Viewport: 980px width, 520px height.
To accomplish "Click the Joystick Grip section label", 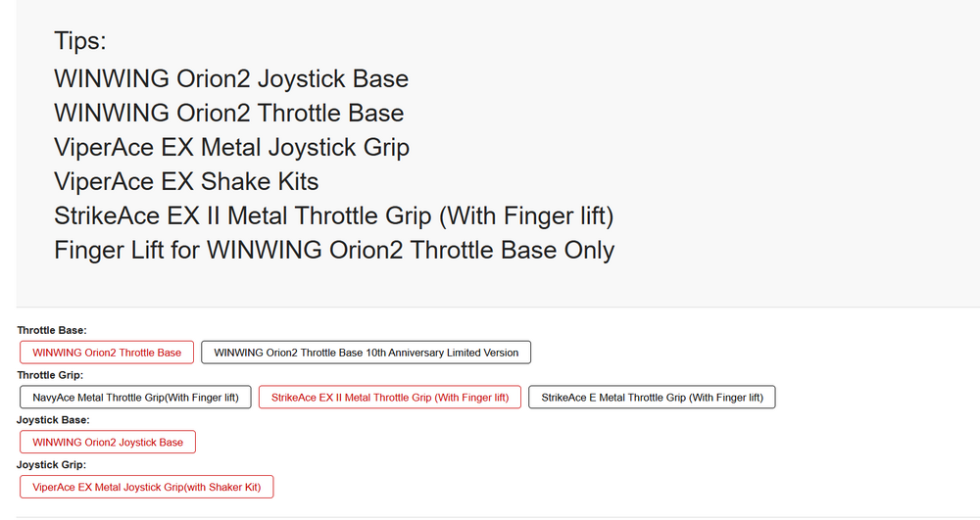I will [51, 465].
